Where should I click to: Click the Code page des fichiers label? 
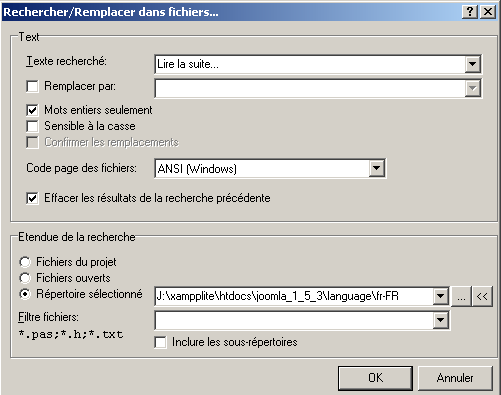click(x=81, y=168)
